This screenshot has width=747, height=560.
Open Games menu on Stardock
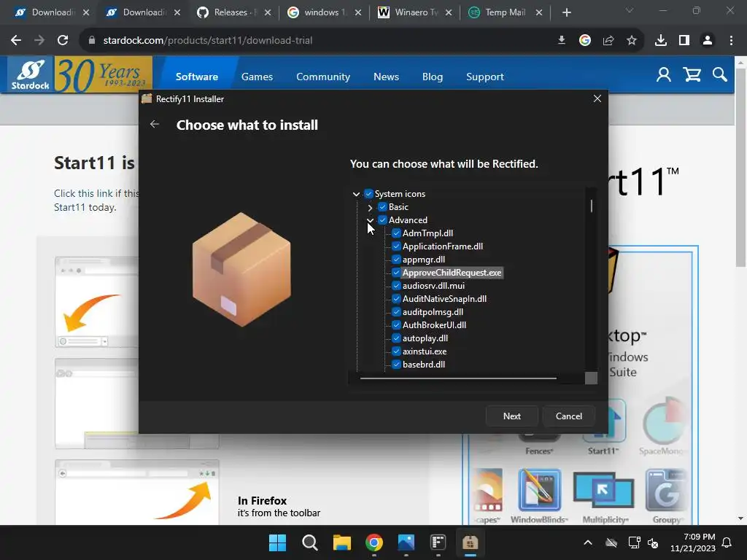(x=257, y=77)
